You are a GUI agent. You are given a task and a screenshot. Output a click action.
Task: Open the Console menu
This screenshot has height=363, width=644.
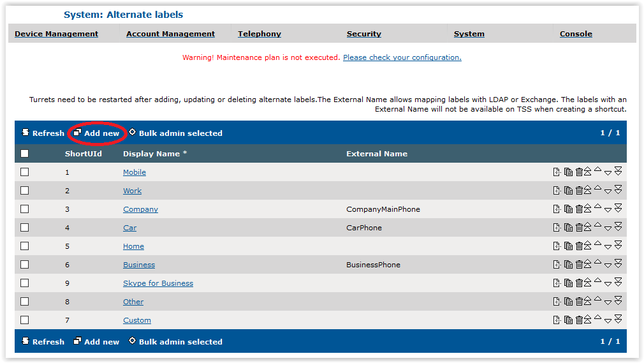(576, 34)
